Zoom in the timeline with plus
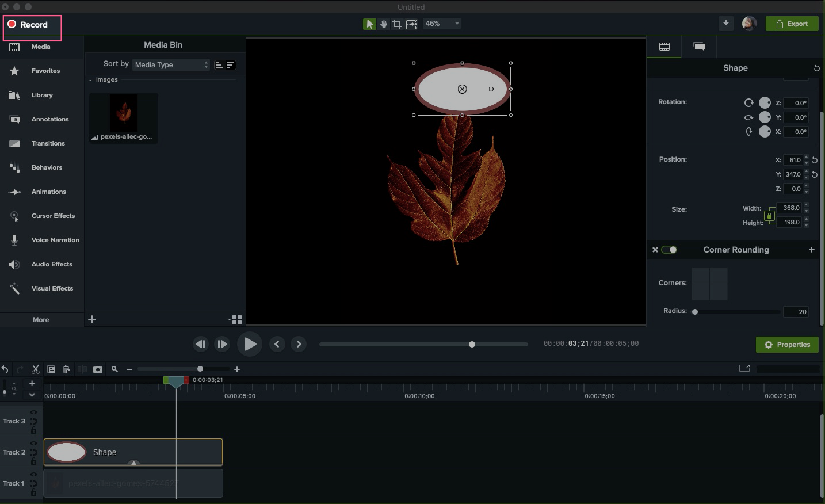This screenshot has width=825, height=504. coord(237,369)
